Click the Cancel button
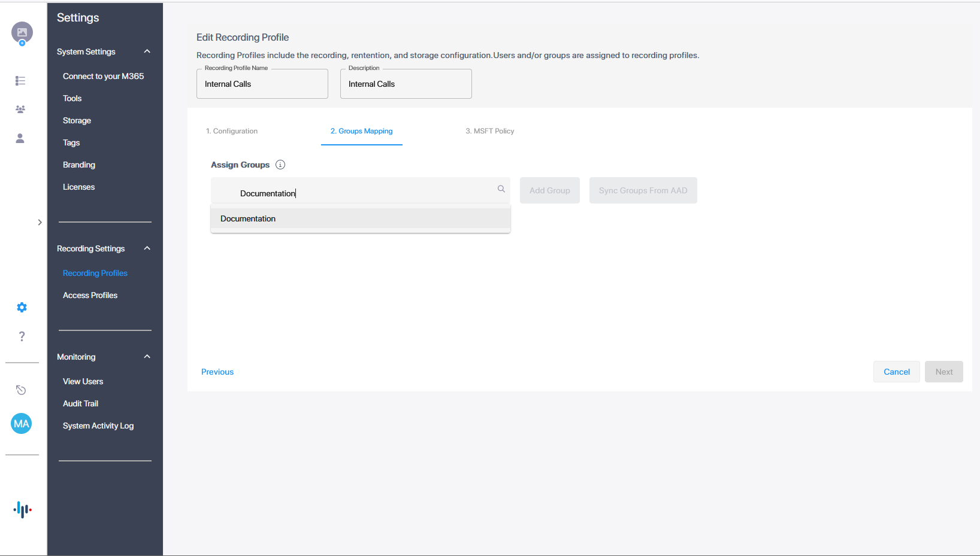This screenshot has width=980, height=556. pos(896,372)
